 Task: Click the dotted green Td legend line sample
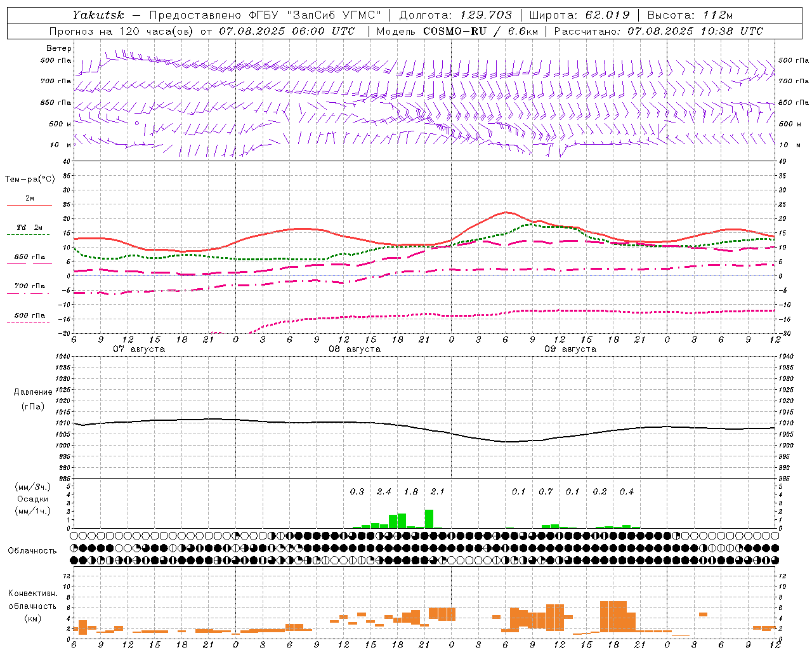[29, 234]
